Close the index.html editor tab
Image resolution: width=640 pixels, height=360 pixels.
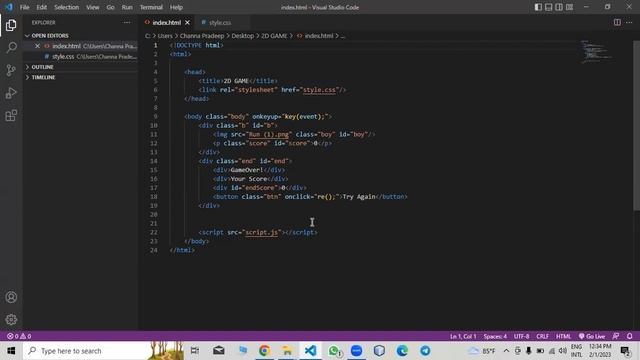click(x=187, y=23)
